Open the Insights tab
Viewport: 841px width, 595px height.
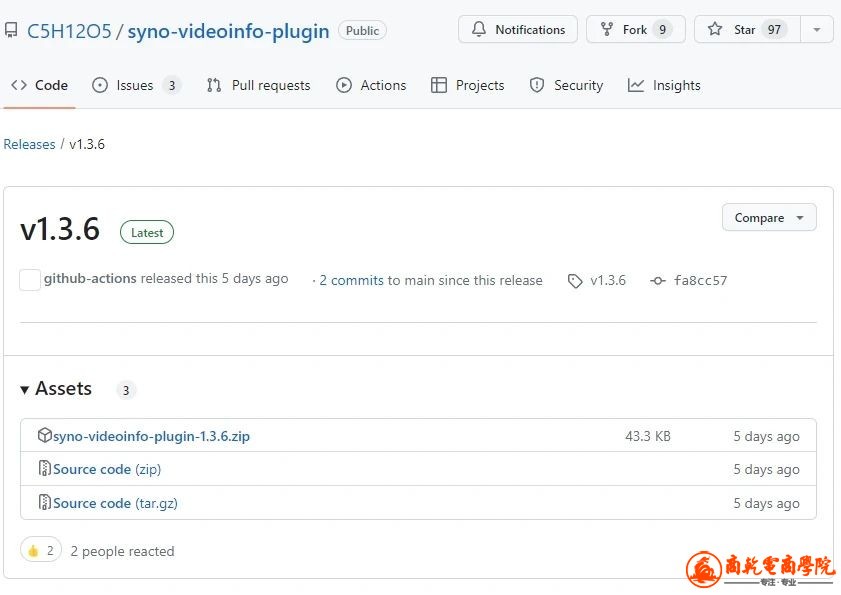[665, 85]
